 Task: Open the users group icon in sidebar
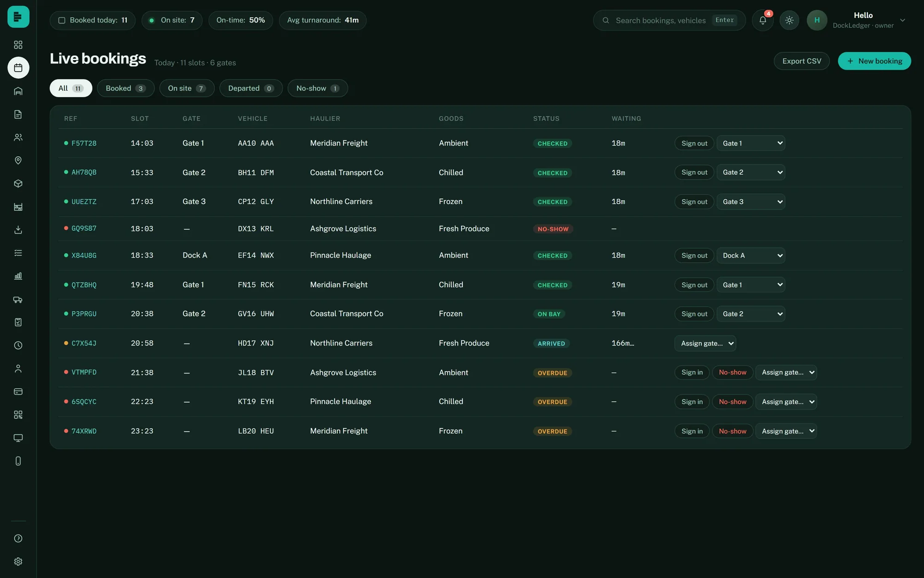[18, 137]
